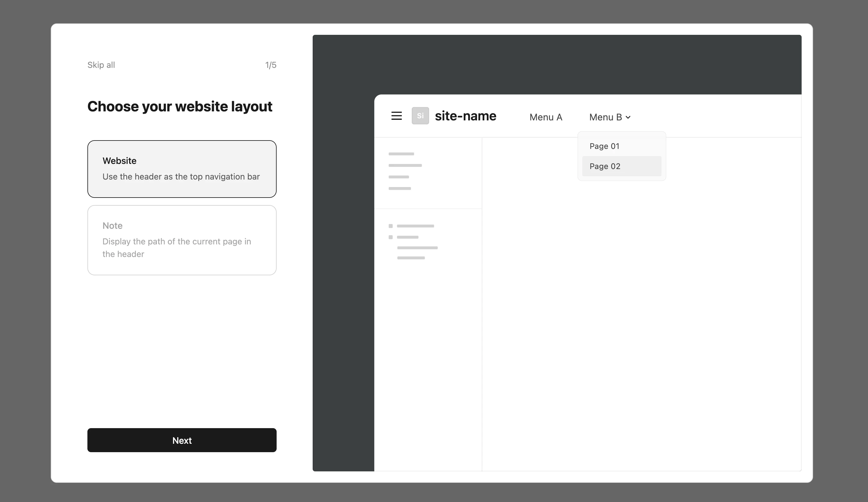Click the hamburger menu icon
The height and width of the screenshot is (502, 868).
pos(396,116)
